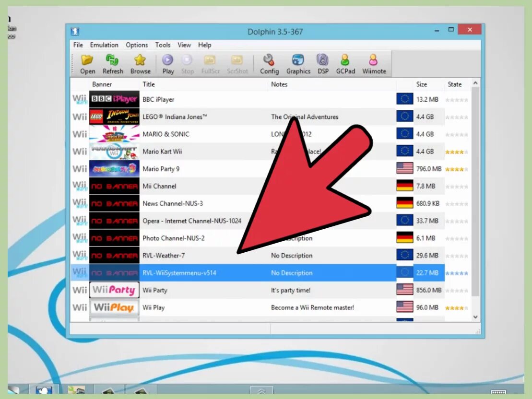This screenshot has height=399, width=532.
Task: Click the 796.0 MB size value
Action: pos(429,169)
